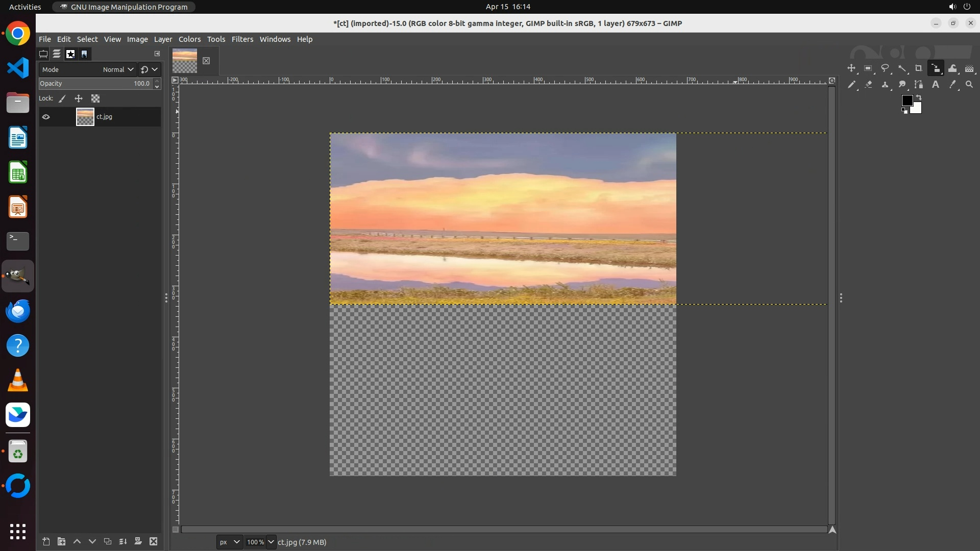This screenshot has height=551, width=980.
Task: Select the Fuzzy Select magic wand tool
Action: click(902, 68)
